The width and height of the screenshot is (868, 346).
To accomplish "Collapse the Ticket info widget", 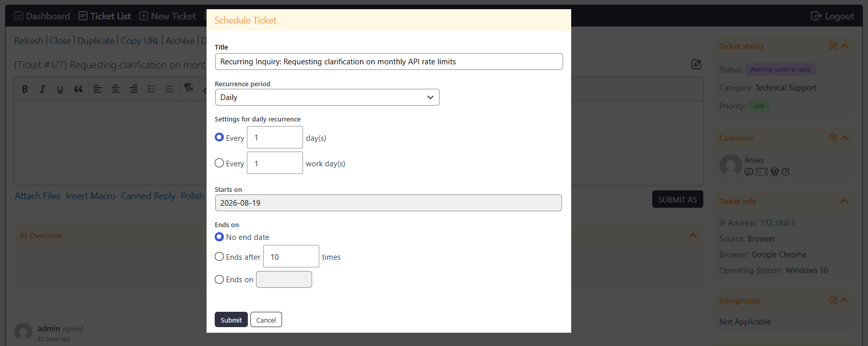I will [x=845, y=201].
